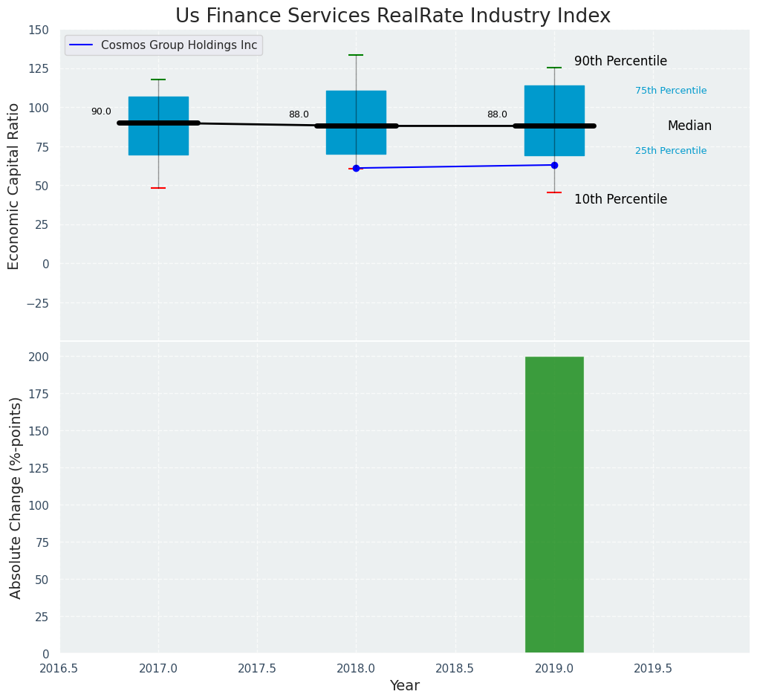
Task: Select the Cosmos data point at 2018
Action: click(356, 169)
